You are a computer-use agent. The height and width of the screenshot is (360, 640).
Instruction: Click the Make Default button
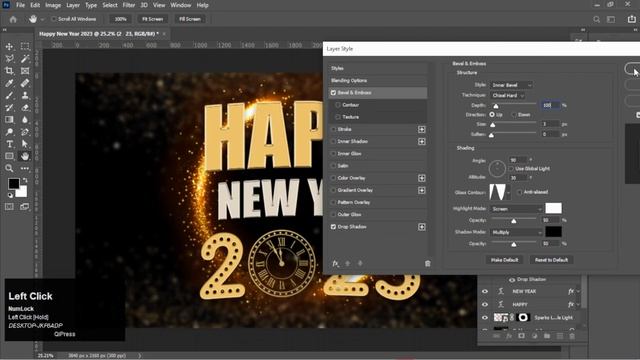504,260
